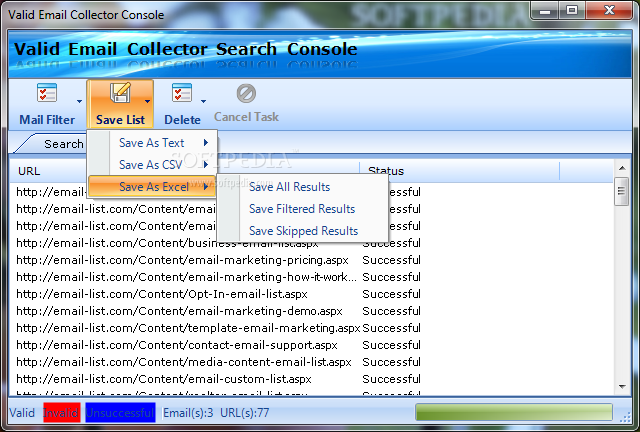Click the scrollbar up arrow
Viewport: 640px width, 432px height.
622,168
